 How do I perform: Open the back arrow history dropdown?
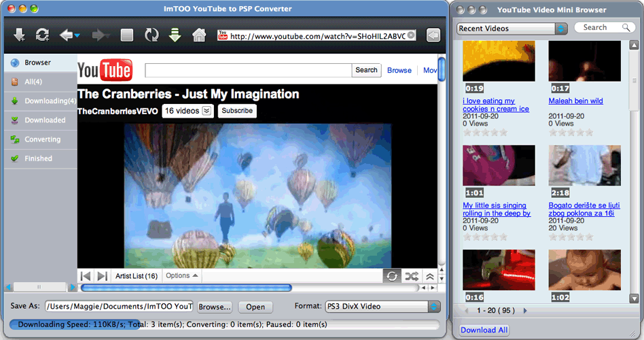[x=77, y=36]
